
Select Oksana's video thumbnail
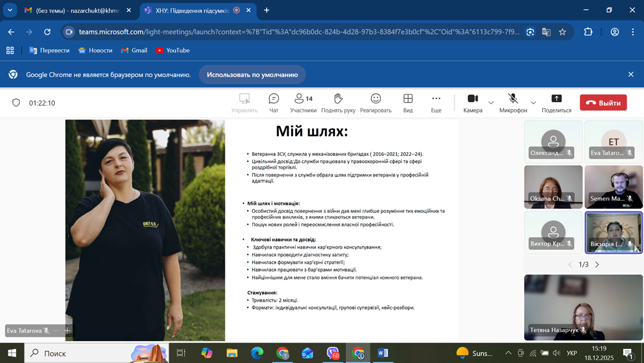pos(553,187)
